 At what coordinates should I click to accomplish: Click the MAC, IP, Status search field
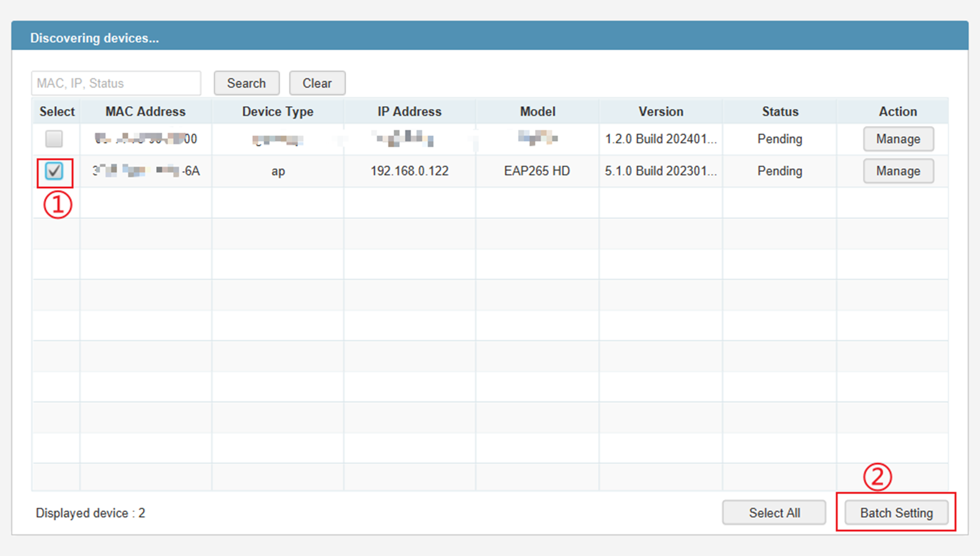click(x=116, y=83)
